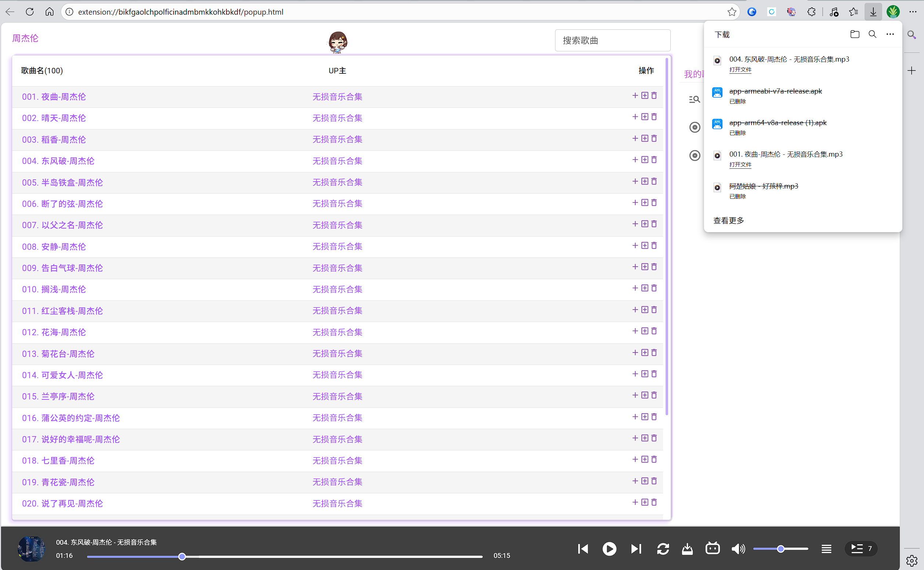Search downloads via magnifier in 下载 panel
924x570 pixels.
point(872,34)
